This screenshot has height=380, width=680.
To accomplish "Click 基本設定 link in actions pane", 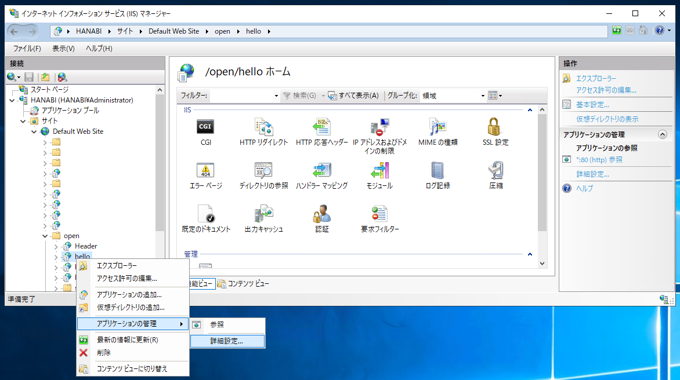I will click(x=592, y=105).
